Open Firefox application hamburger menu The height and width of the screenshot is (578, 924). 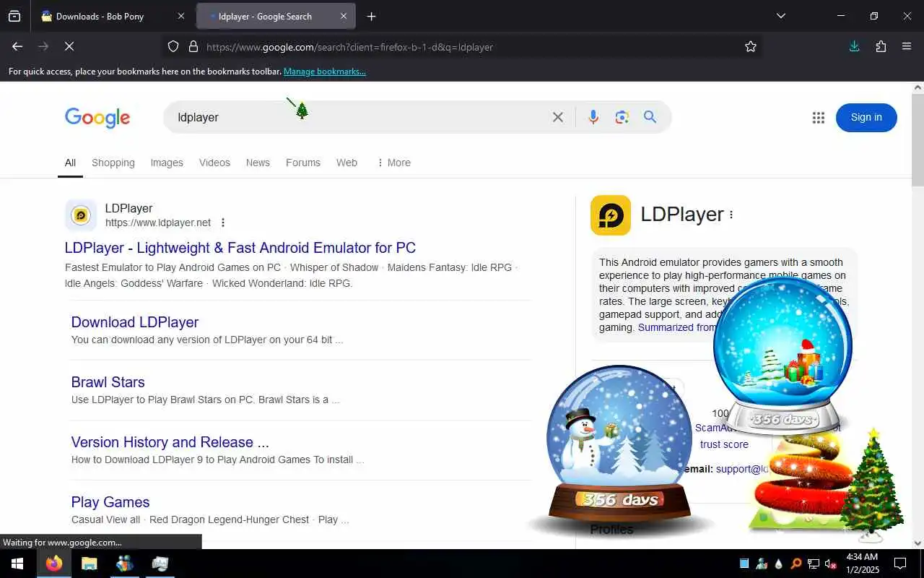(907, 46)
